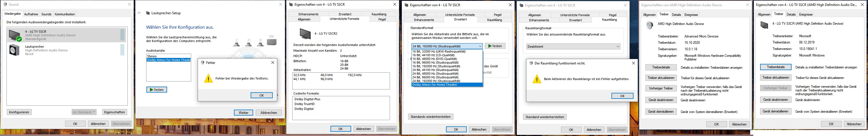Confirm OK in the Fehler dialog
868x136 pixels.
click(261, 95)
